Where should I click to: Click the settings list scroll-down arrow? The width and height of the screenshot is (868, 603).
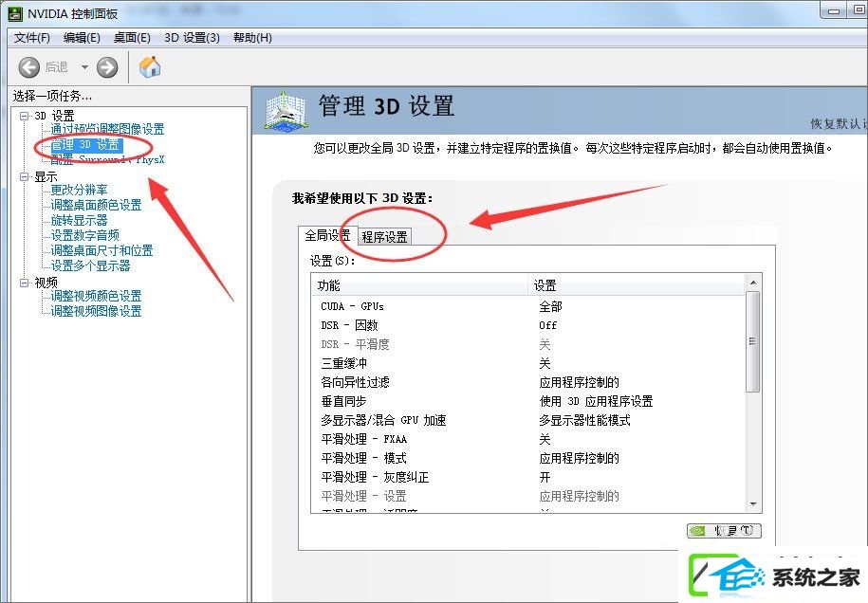[753, 504]
